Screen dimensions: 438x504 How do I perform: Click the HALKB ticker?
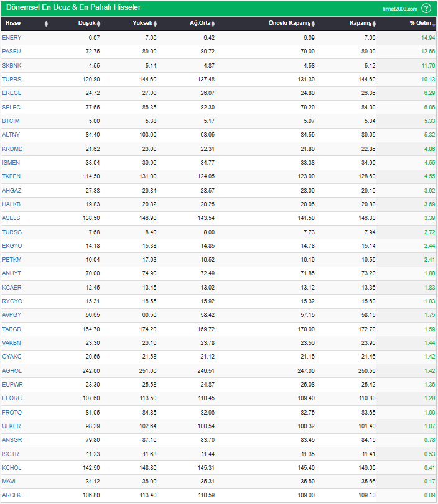(11, 204)
